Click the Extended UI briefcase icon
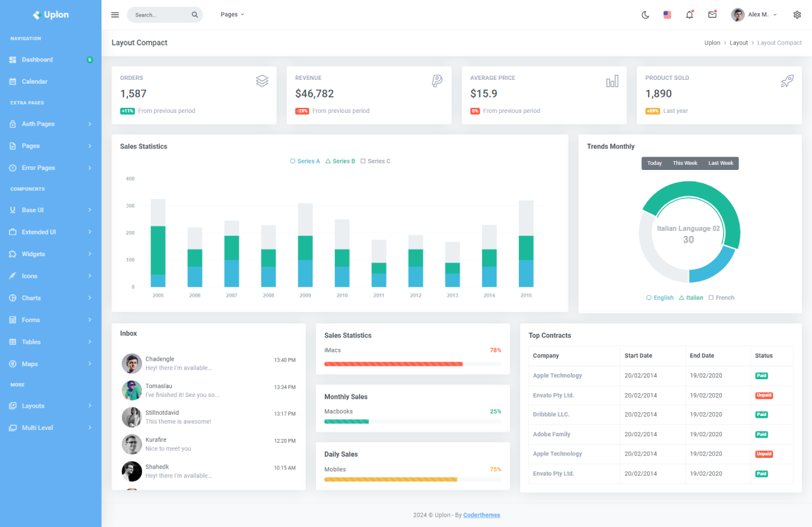Image resolution: width=812 pixels, height=527 pixels. (x=13, y=232)
